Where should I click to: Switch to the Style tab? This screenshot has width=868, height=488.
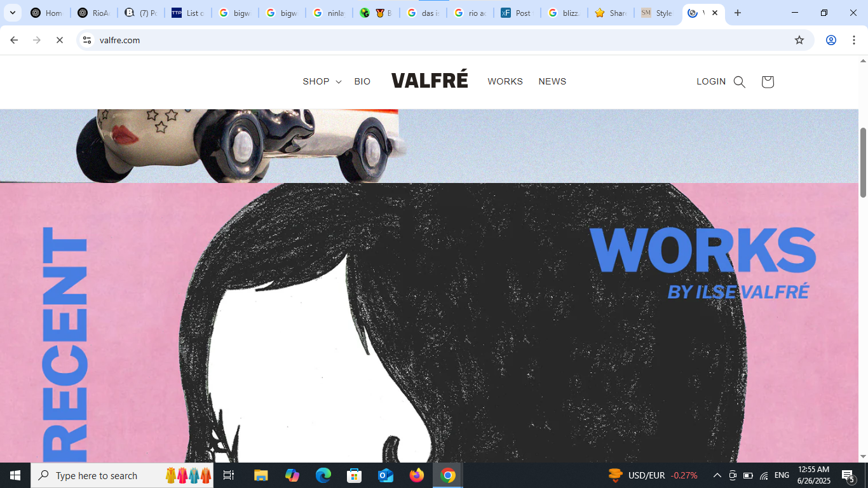click(x=658, y=13)
